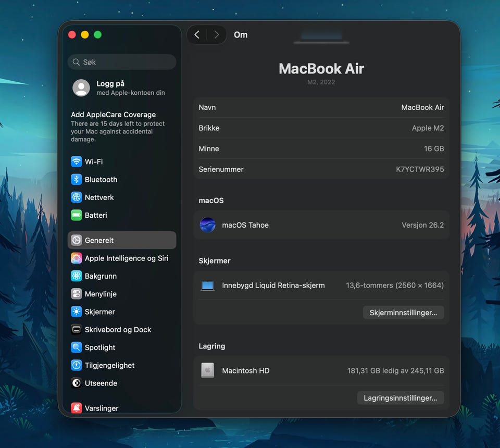Viewport: 500px width, 448px height.
Task: Click the Generelt gear icon
Action: tap(76, 240)
